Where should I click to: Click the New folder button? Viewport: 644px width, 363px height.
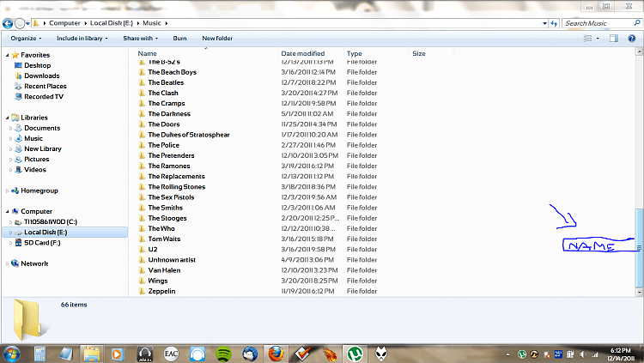tap(217, 39)
